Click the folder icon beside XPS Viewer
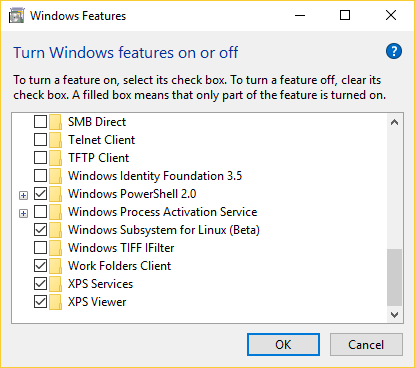 55,302
